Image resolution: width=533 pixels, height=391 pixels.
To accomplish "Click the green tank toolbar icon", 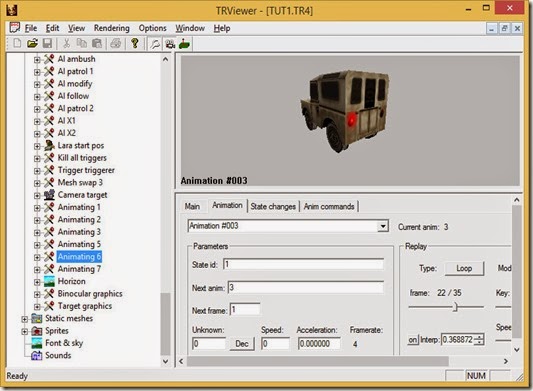I will (184, 44).
